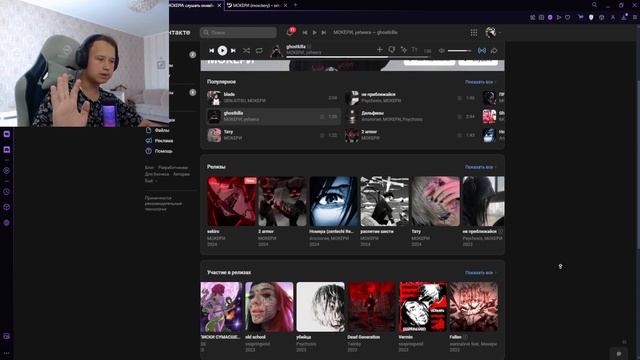This screenshot has height=360, width=640.
Task: Open Реклама in the left sidebar
Action: pyautogui.click(x=159, y=140)
